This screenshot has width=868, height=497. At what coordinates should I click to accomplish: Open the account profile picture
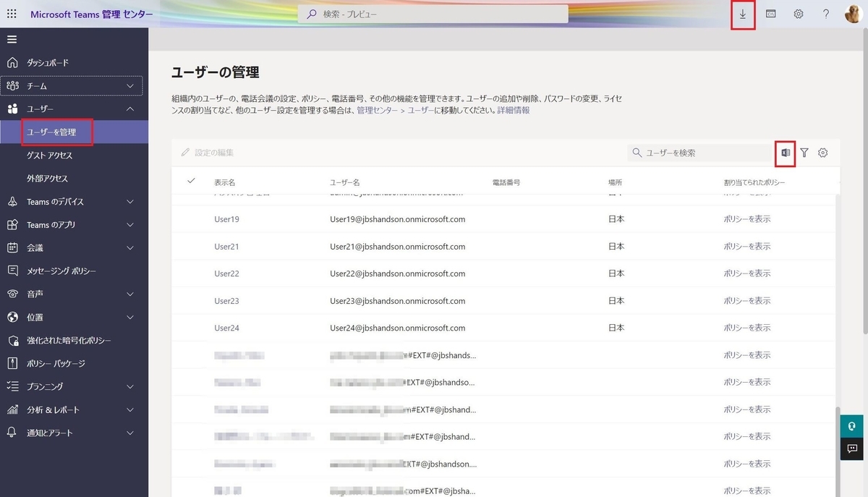click(854, 14)
